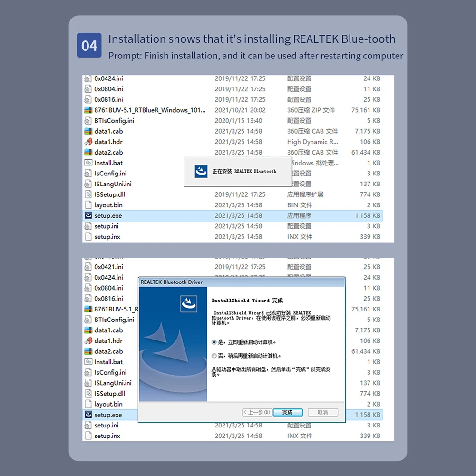Click the 0x0421.ini file icon
The width and height of the screenshot is (476, 476).
(x=88, y=267)
